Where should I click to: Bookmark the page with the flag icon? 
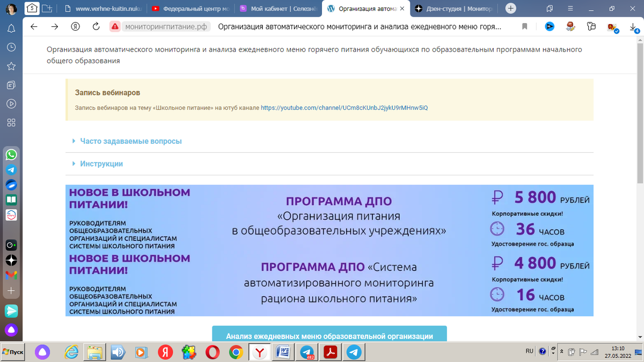(525, 26)
